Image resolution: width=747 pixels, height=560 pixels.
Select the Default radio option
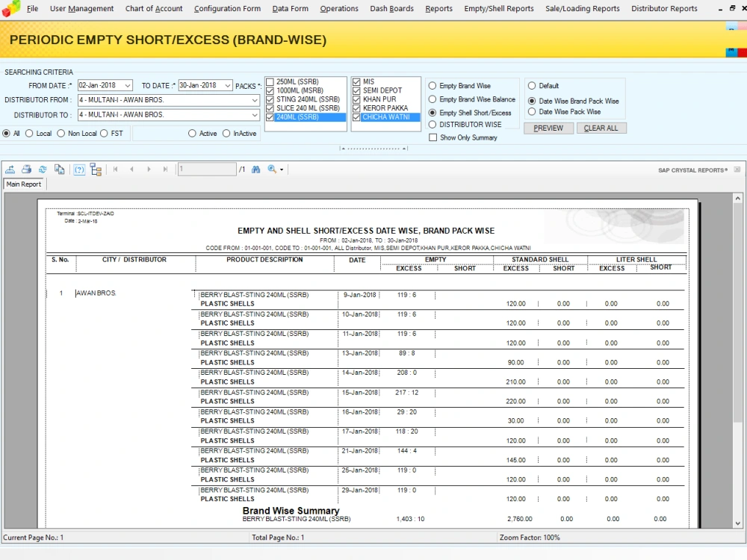(532, 86)
